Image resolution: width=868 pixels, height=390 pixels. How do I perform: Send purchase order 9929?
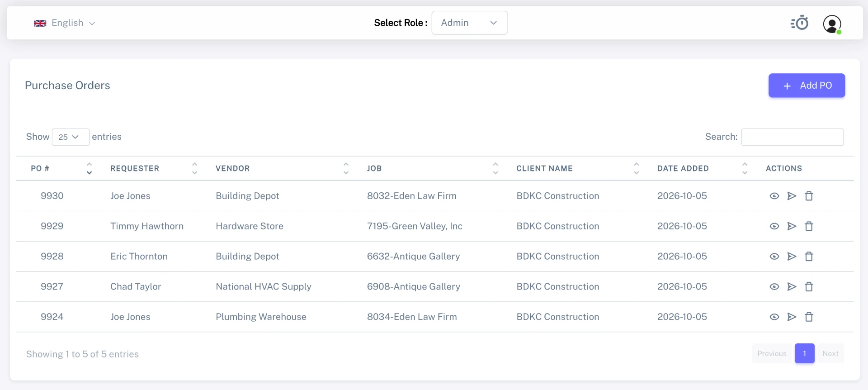[792, 226]
